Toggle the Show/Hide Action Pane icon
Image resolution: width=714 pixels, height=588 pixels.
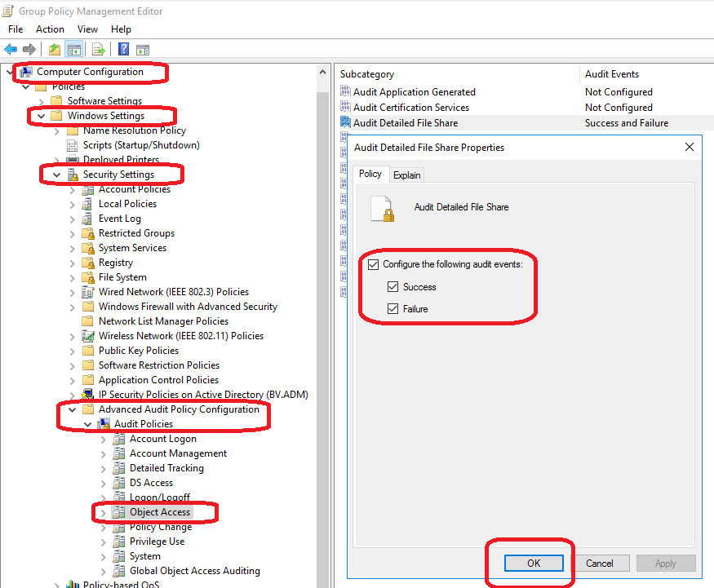(143, 50)
